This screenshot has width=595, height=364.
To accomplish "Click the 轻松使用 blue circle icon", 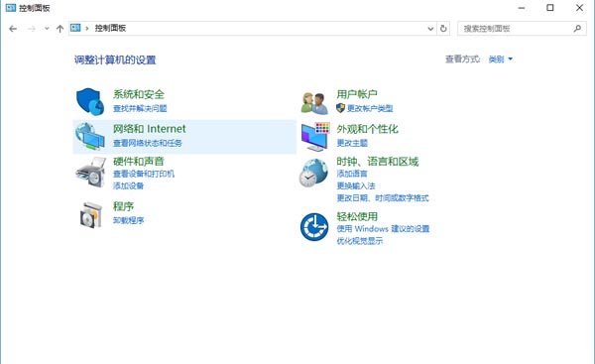I will 314,227.
